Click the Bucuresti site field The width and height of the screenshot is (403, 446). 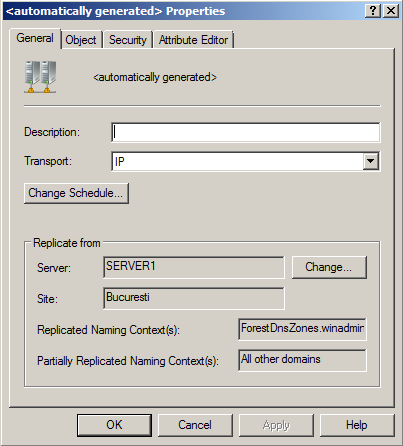point(194,298)
